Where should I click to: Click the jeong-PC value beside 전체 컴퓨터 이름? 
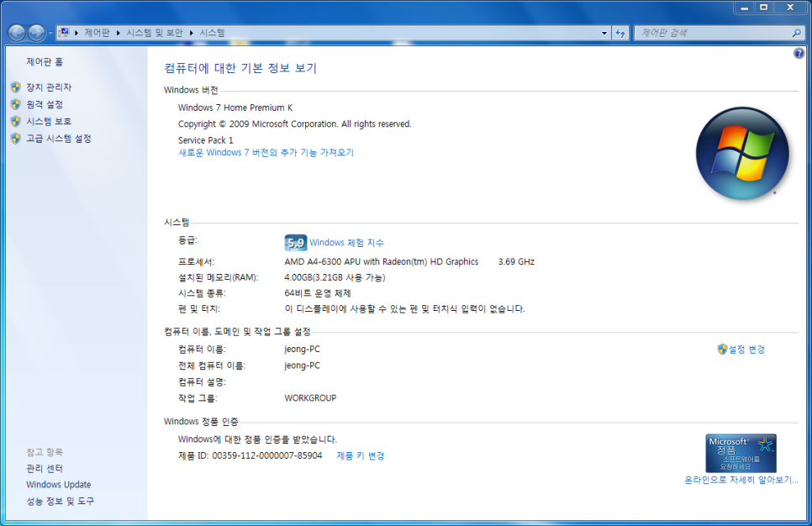[x=302, y=366]
